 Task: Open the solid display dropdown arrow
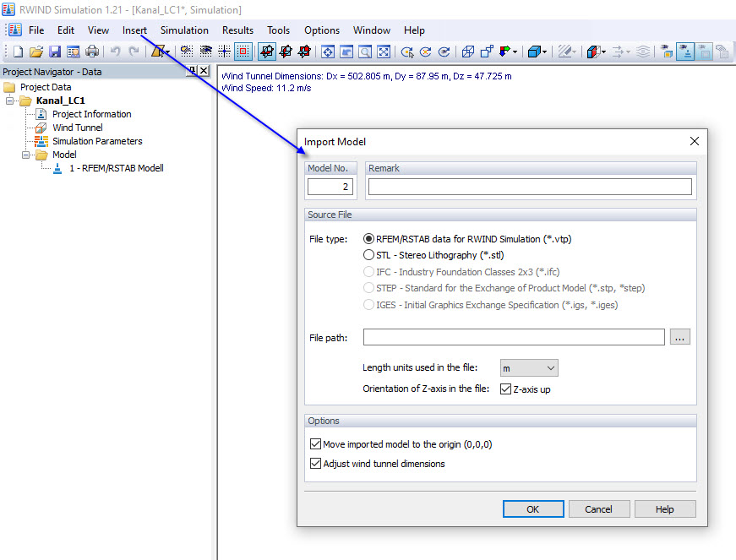[x=546, y=52]
